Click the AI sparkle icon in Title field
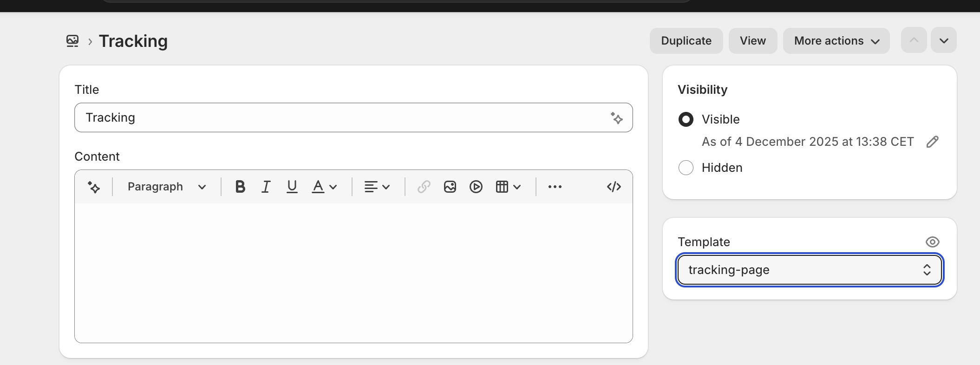 [x=616, y=118]
